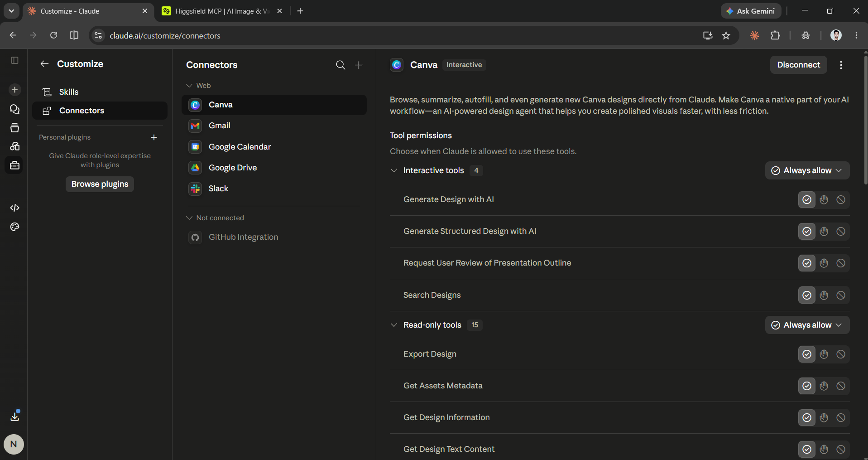
Task: Set Generate Design with AI to needs approval
Action: point(824,200)
